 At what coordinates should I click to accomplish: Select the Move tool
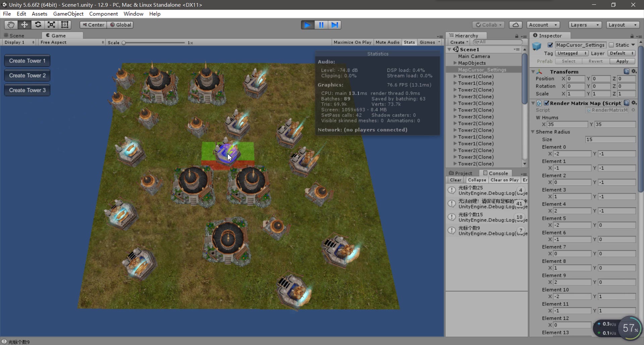pos(24,24)
